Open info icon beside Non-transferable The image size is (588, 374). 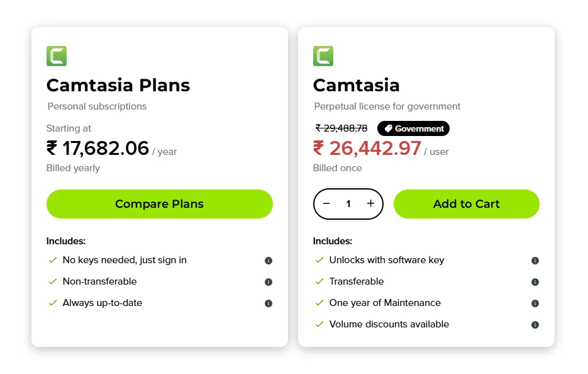(x=268, y=282)
